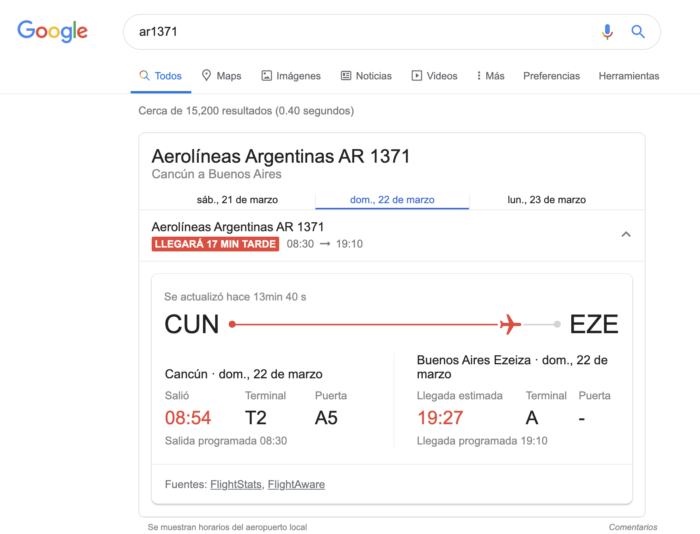Select the lun., 23 de marzo tab

coord(546,200)
